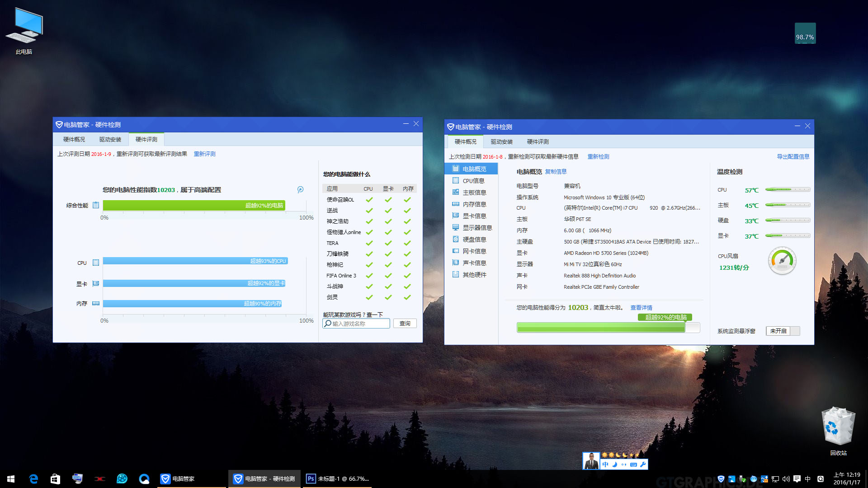
Task: Open the 回收站 recycle bin icon
Action: (838, 431)
